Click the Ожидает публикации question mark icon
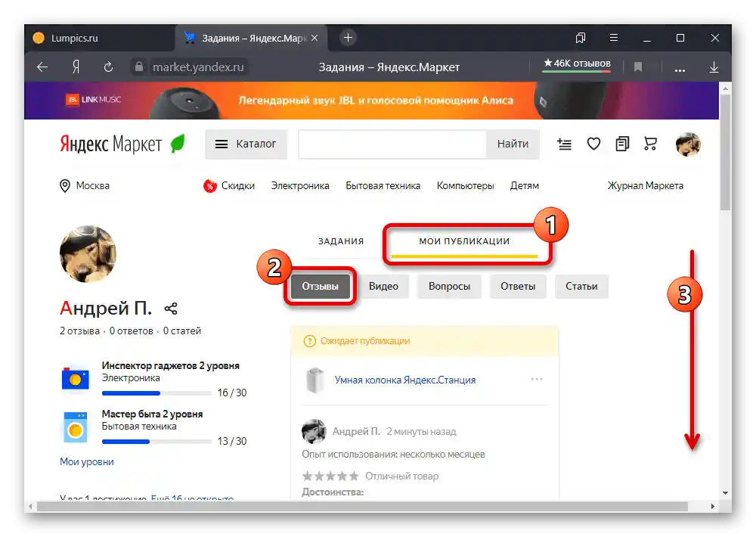756x537 pixels. pyautogui.click(x=309, y=341)
